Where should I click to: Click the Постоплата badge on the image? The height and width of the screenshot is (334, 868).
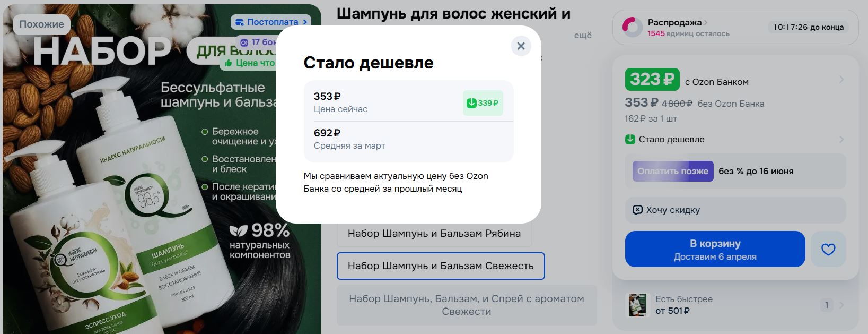click(270, 22)
